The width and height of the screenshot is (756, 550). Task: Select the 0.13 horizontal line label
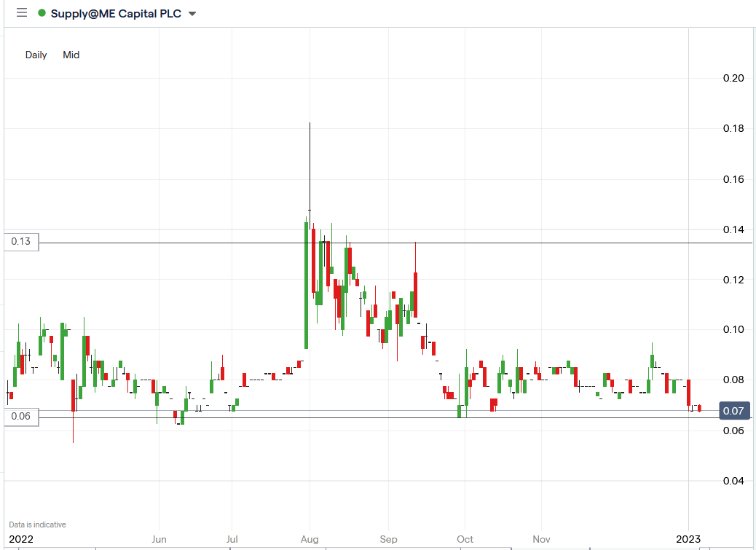tap(20, 242)
